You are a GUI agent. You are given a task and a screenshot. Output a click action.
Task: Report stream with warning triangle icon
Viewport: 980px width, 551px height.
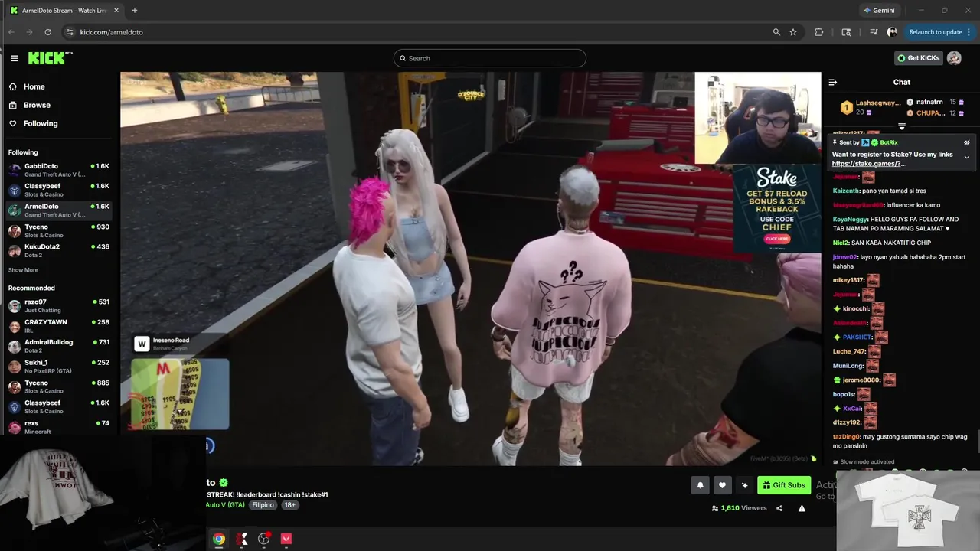[802, 508]
